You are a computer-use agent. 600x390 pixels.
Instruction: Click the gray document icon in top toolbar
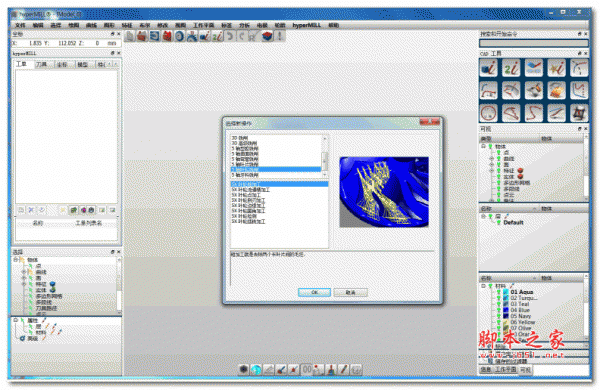click(x=130, y=36)
